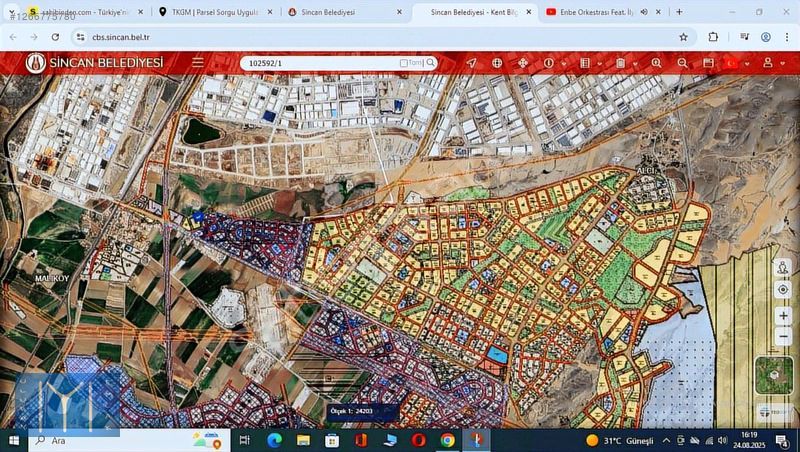800x452 pixels.
Task: Click the print layout icon in toolbar
Action: pos(708,63)
